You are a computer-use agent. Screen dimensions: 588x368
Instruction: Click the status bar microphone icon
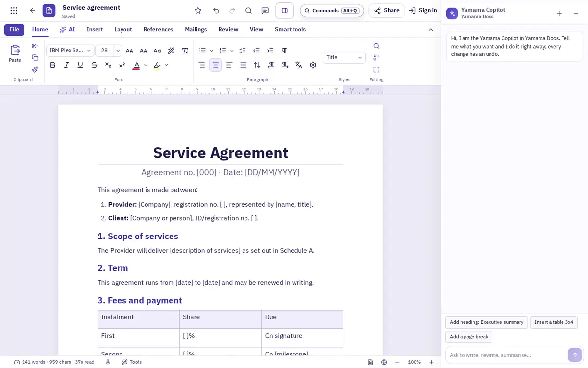[108, 362]
